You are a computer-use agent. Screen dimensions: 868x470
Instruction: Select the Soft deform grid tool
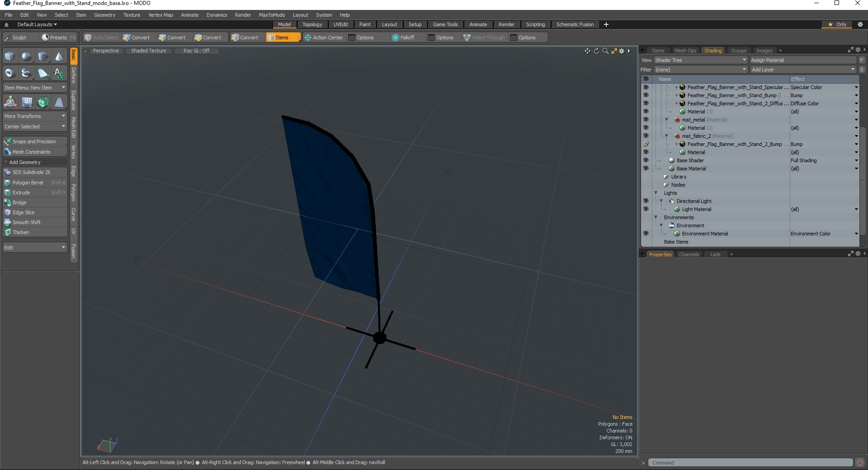(x=26, y=102)
